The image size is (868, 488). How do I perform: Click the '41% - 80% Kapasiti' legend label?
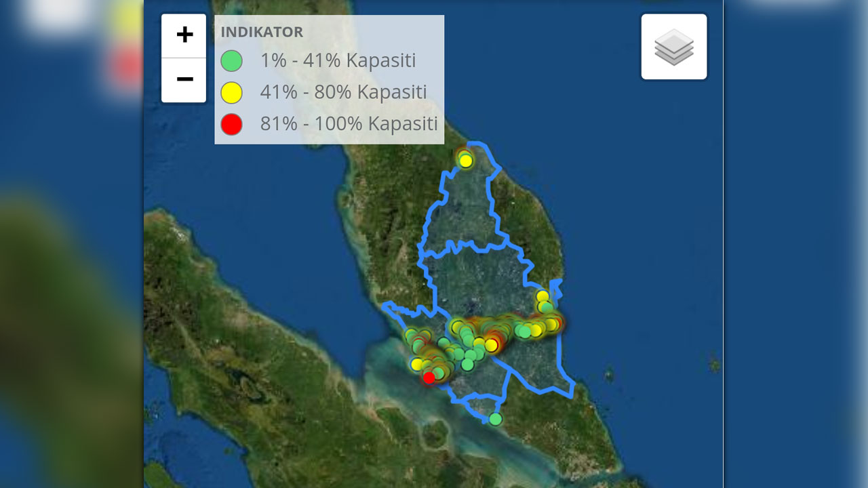pos(344,92)
